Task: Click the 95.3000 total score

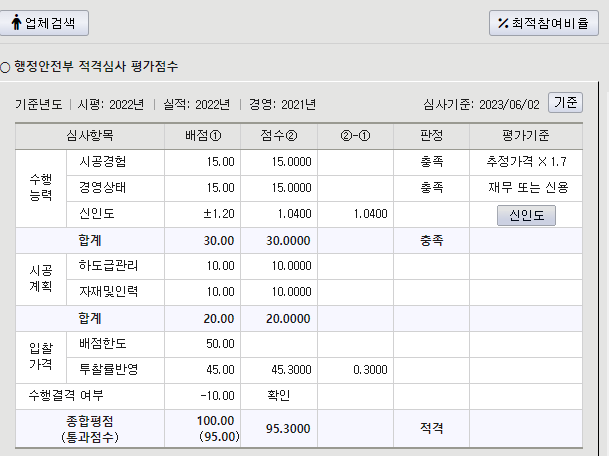Action: coord(288,429)
